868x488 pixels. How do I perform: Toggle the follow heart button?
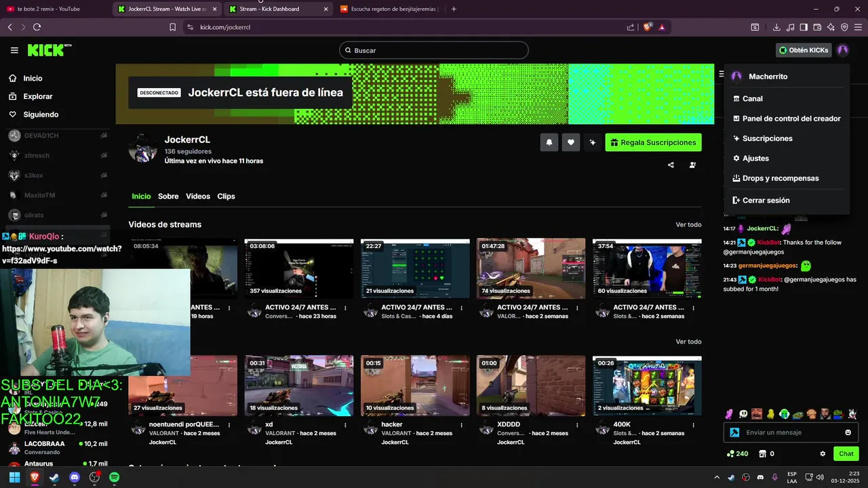(x=571, y=142)
